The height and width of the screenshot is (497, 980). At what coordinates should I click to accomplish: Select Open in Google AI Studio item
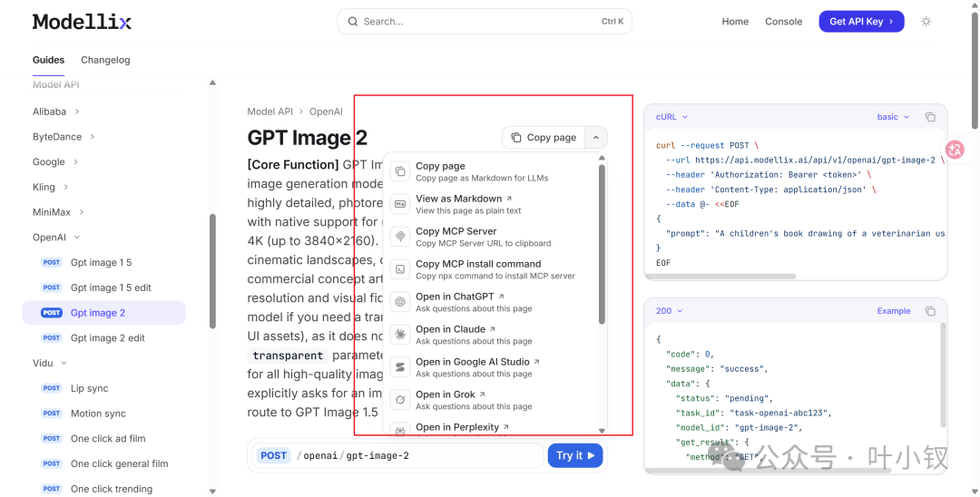pos(491,367)
